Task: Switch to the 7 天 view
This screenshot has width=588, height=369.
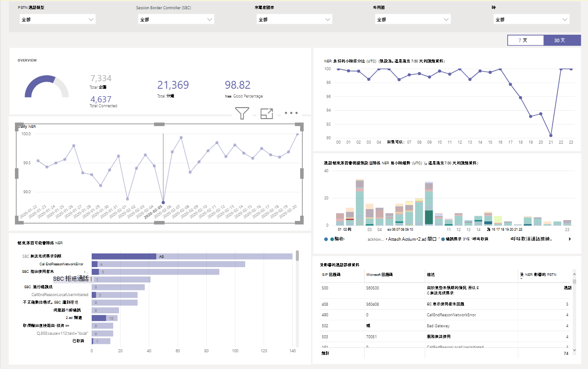Action: (x=526, y=40)
